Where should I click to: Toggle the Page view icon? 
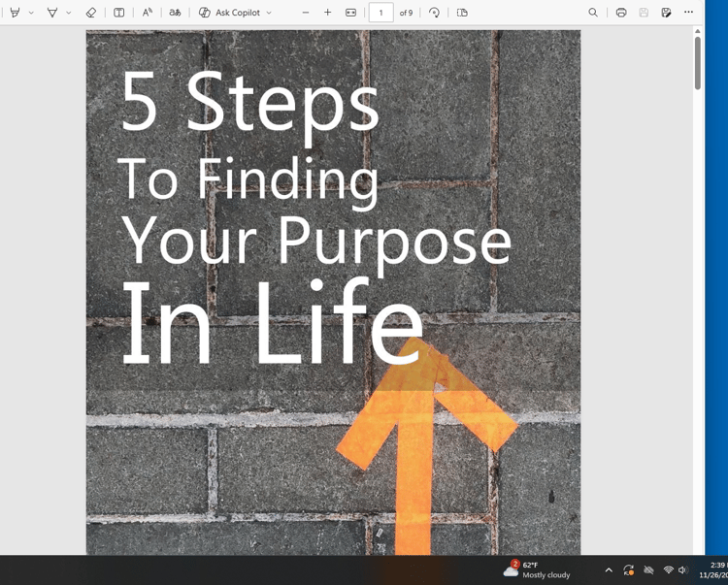(462, 13)
